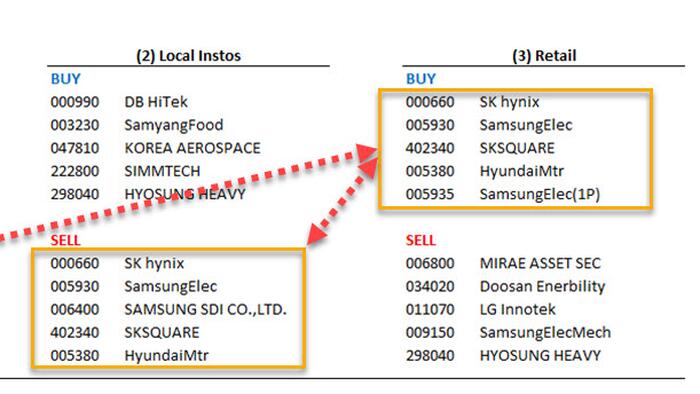The width and height of the screenshot is (700, 394).
Task: Click stock code 034020
Action: coord(430,287)
